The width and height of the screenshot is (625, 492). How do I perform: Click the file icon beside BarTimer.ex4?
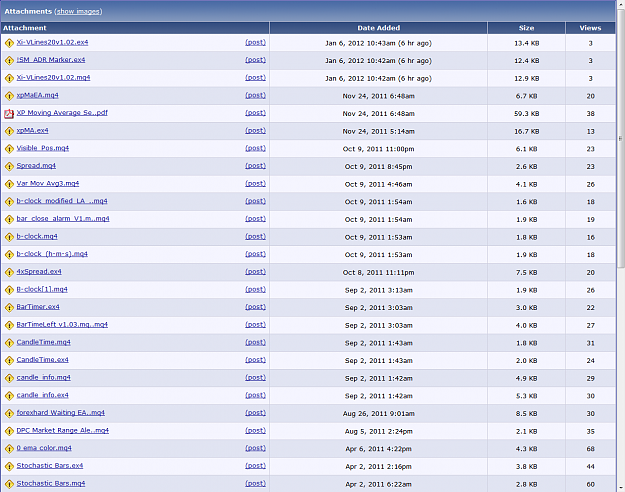(9, 307)
